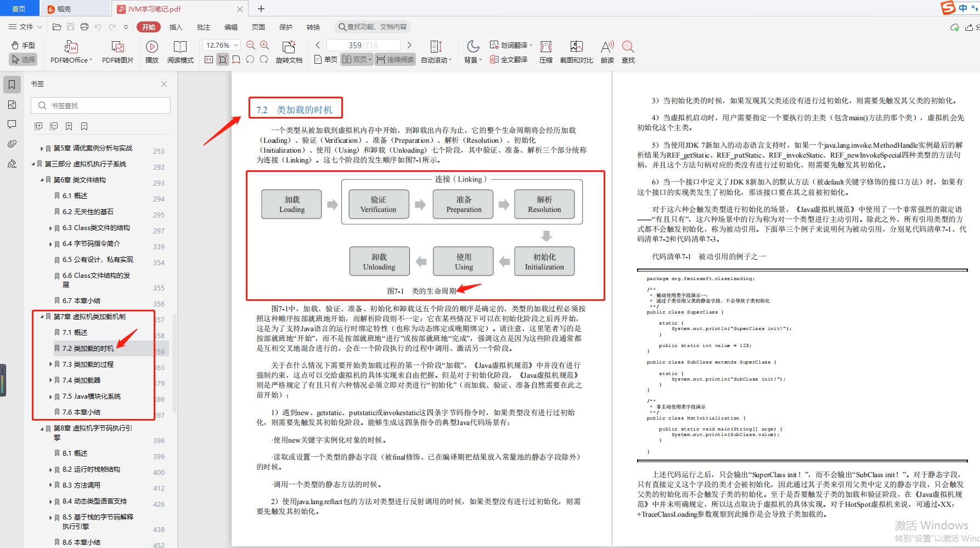This screenshot has width=980, height=548.
Task: Jump to bookmark 7.4 类加载器
Action: click(x=81, y=380)
